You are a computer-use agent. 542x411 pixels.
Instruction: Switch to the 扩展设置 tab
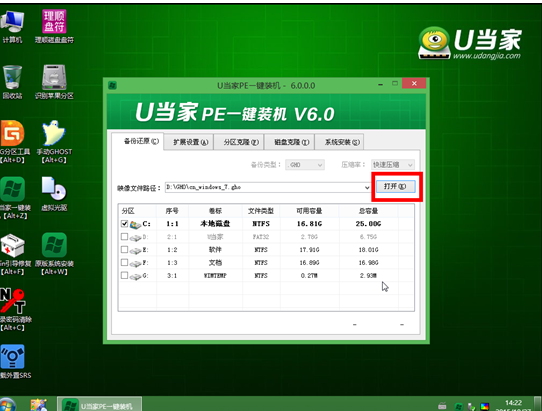pos(188,142)
